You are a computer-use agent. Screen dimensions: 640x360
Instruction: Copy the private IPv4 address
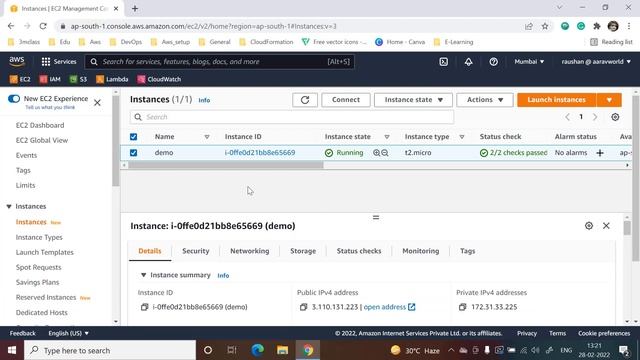(462, 307)
